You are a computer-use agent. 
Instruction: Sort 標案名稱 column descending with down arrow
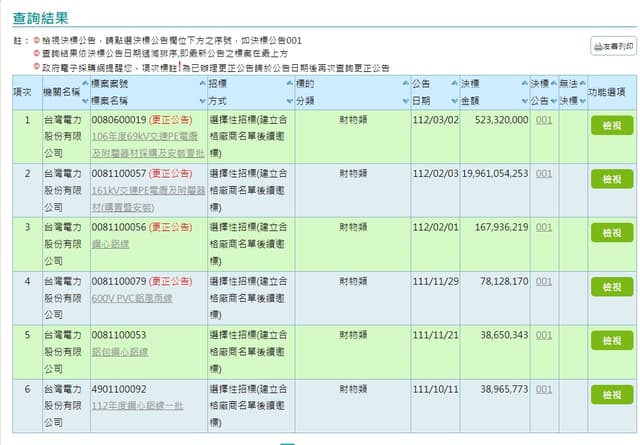pyautogui.click(x=202, y=101)
